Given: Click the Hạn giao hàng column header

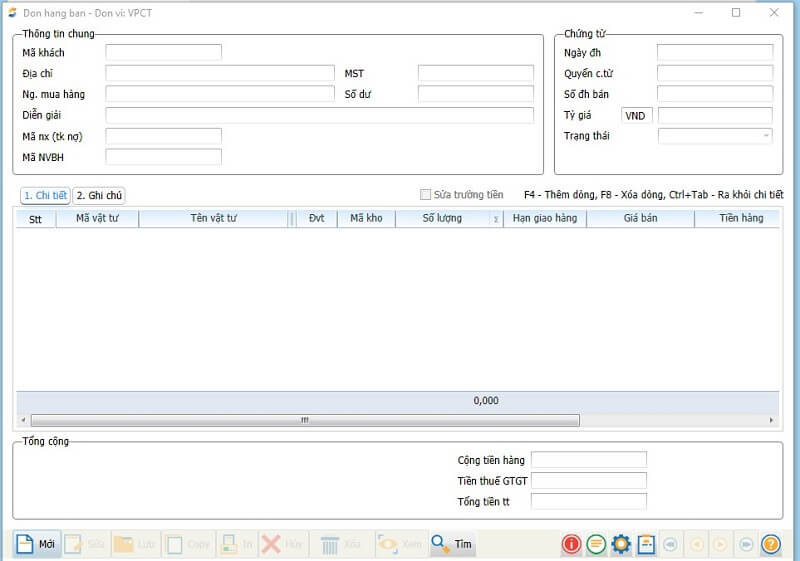Looking at the screenshot, I should click(545, 218).
